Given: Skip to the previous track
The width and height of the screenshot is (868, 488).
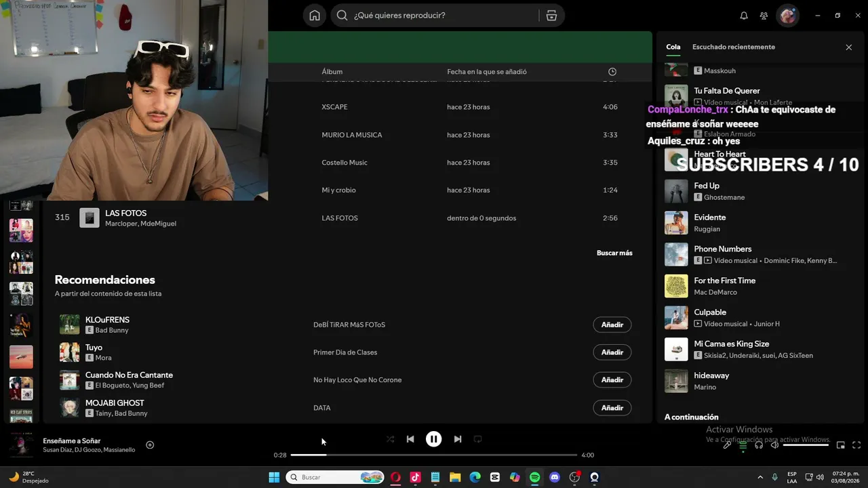Looking at the screenshot, I should click(410, 439).
